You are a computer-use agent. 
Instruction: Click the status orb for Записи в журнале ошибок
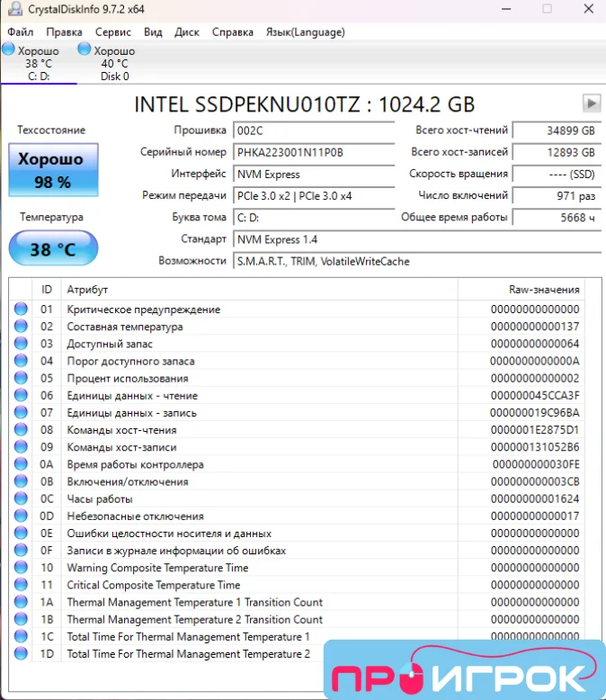tap(21, 551)
